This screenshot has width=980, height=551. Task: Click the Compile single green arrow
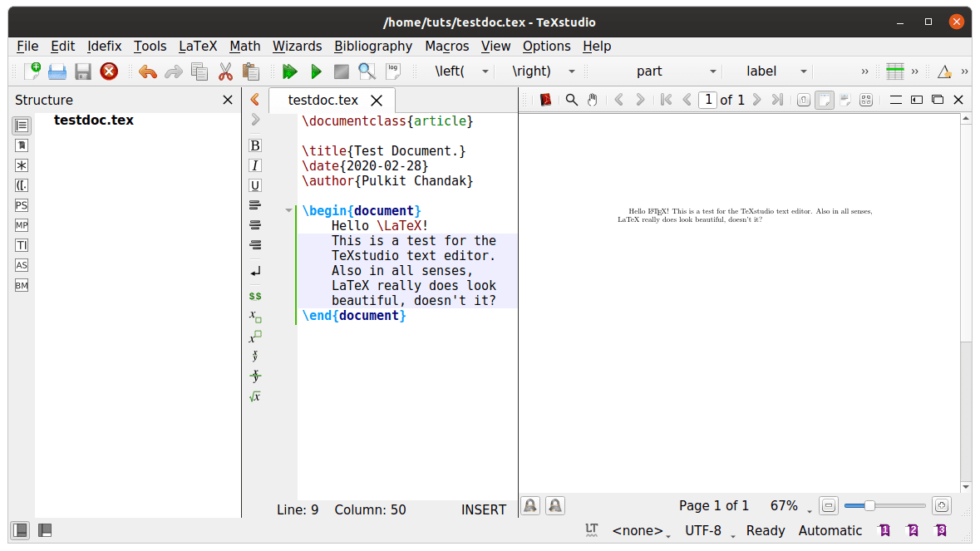coord(316,71)
